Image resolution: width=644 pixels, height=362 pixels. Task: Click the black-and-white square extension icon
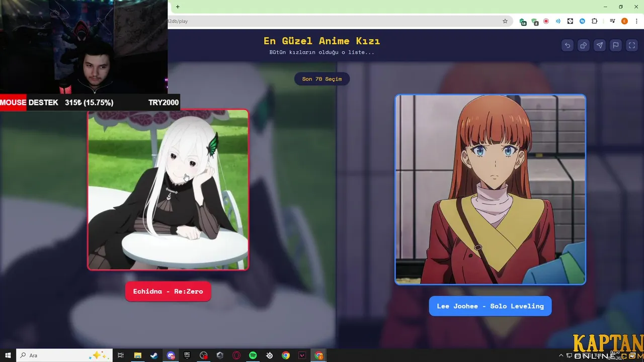[x=570, y=21]
